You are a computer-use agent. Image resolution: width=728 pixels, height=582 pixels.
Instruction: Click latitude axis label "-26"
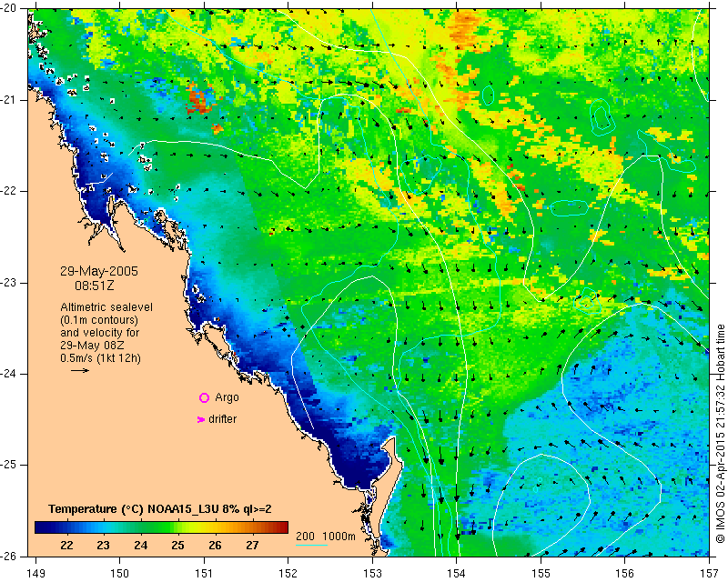tap(8, 556)
